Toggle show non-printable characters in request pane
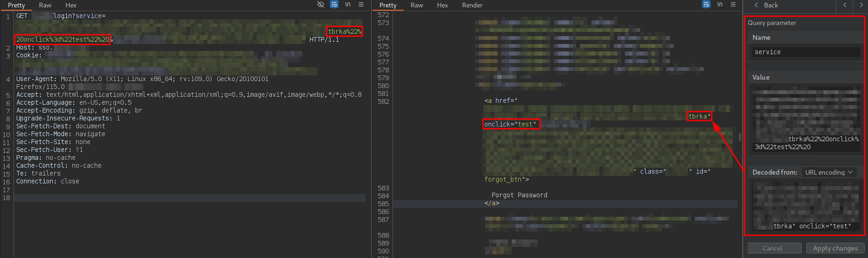868x258 pixels. pyautogui.click(x=347, y=5)
